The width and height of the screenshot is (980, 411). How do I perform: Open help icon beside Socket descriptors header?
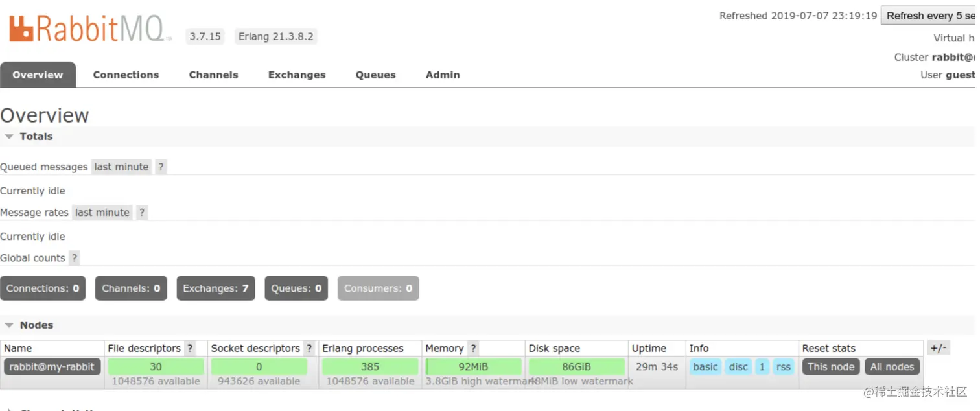pyautogui.click(x=309, y=348)
